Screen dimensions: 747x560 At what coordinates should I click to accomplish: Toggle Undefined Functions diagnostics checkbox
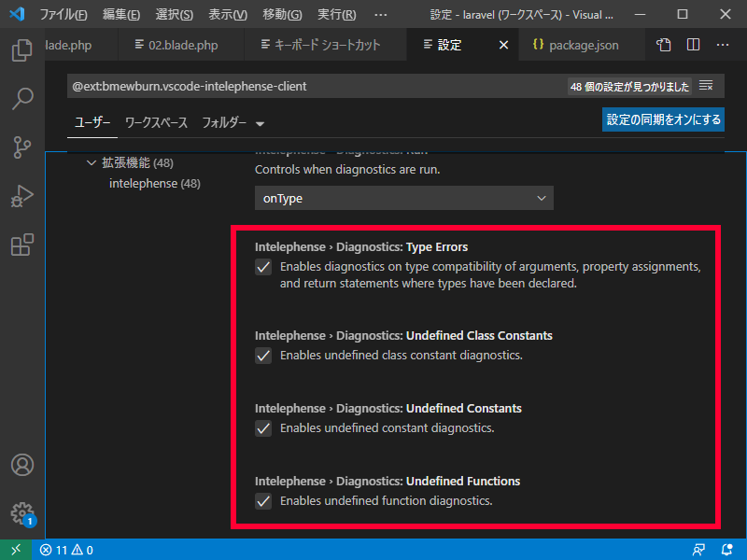[263, 501]
